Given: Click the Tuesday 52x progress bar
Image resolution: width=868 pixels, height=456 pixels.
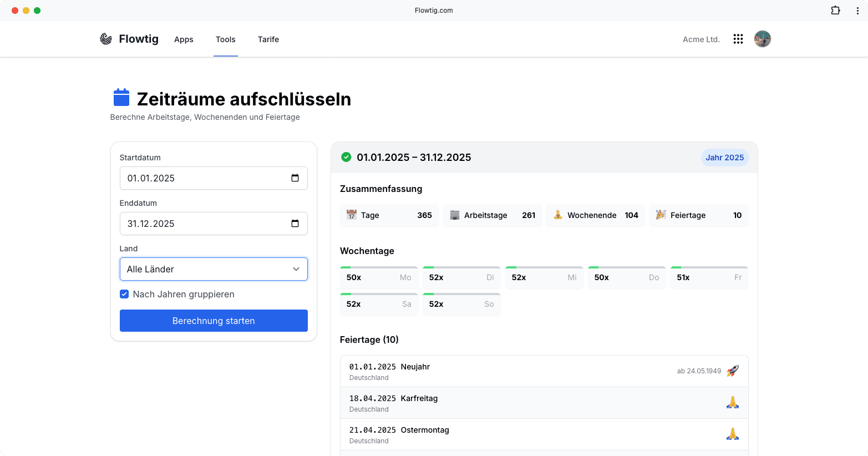Looking at the screenshot, I should pyautogui.click(x=461, y=267).
